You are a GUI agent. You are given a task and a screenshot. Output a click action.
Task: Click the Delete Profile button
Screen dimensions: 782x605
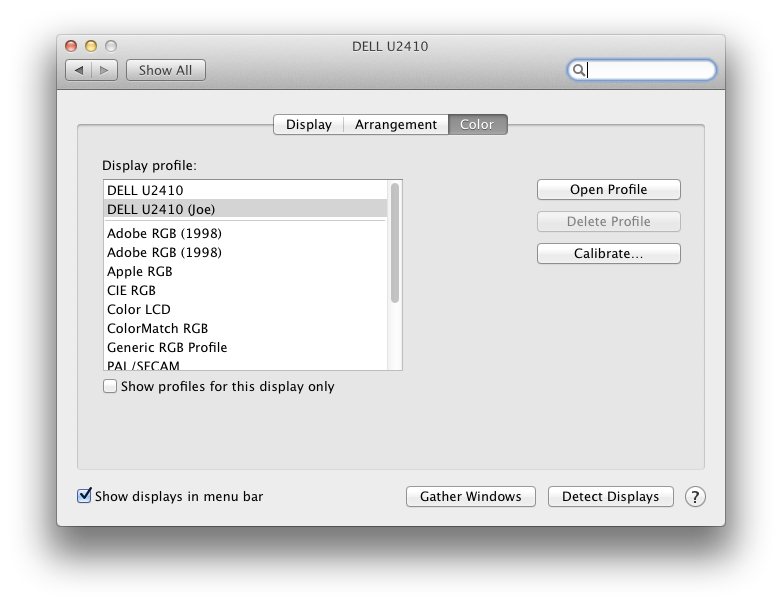pos(608,221)
